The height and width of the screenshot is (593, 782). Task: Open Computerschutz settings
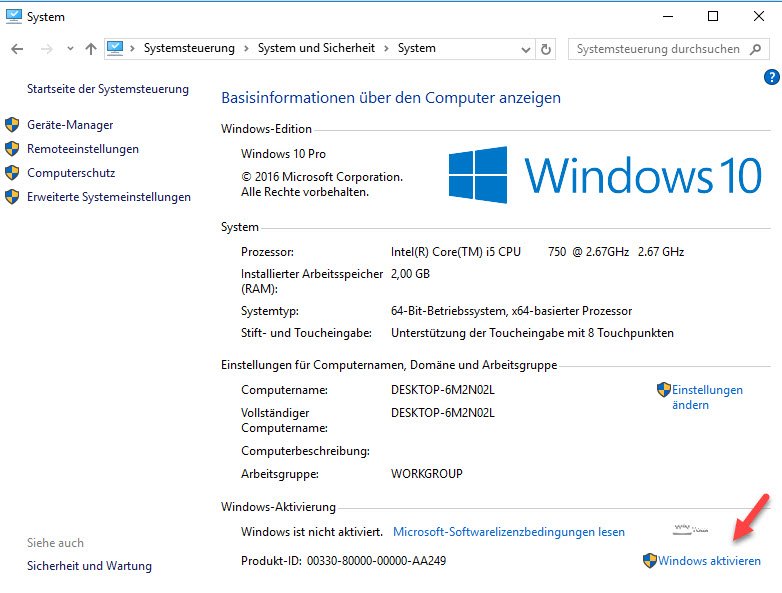71,173
